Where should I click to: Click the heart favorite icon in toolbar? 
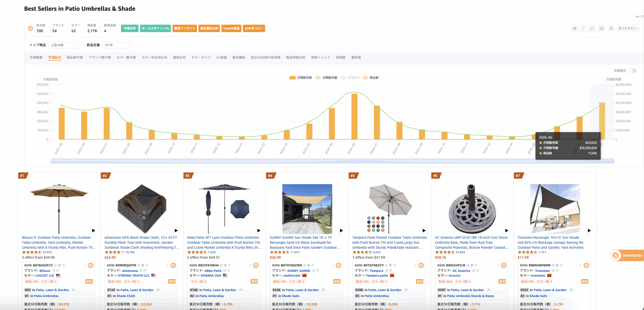coord(592,28)
